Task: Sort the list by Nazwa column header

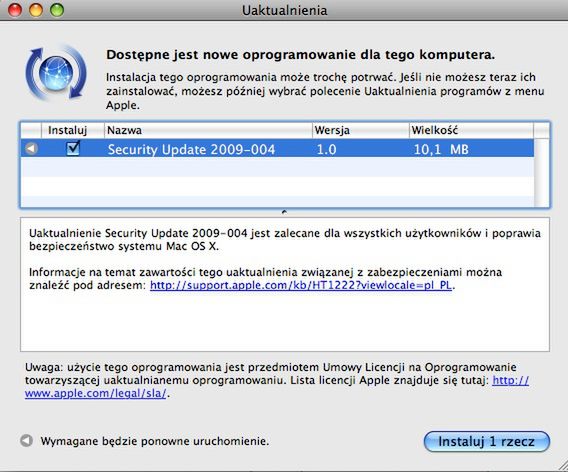Action: tap(208, 130)
